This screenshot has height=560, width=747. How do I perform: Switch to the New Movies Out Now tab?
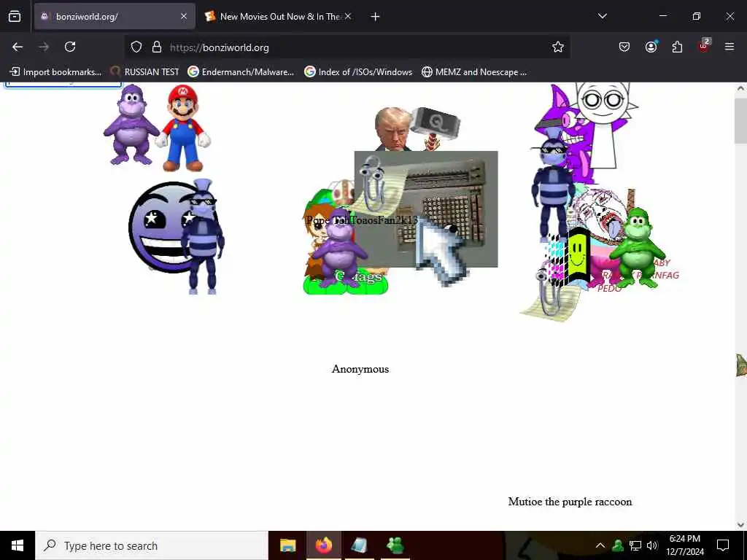tap(279, 16)
